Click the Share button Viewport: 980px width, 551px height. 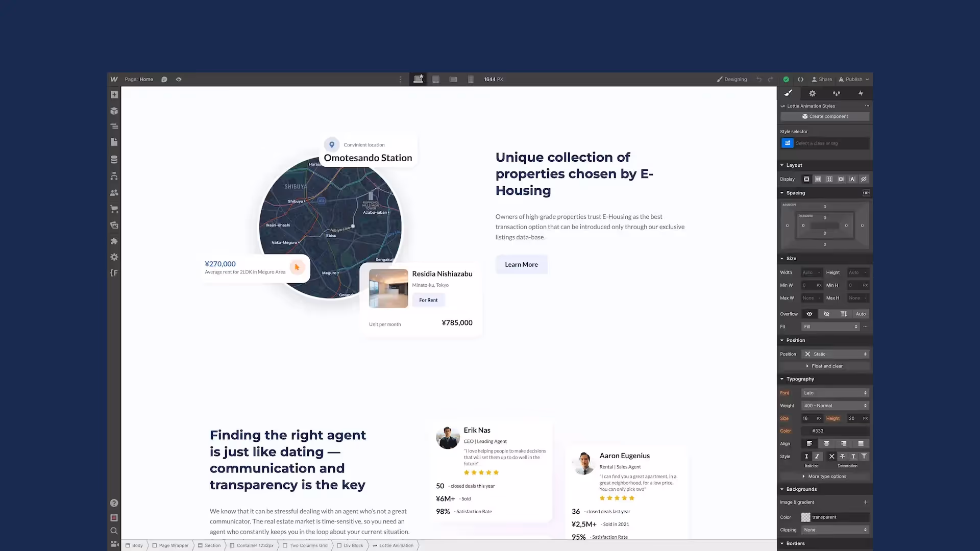click(x=822, y=80)
